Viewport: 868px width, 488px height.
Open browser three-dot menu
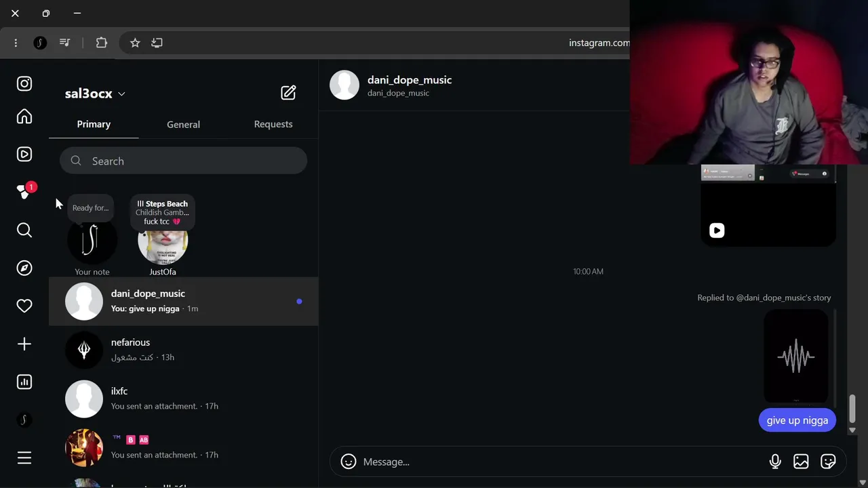[16, 43]
